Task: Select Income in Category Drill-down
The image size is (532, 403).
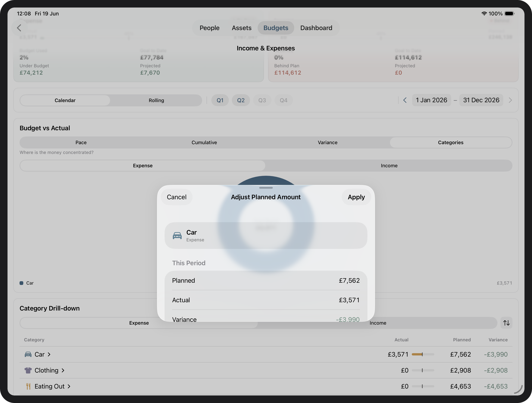Action: point(378,323)
